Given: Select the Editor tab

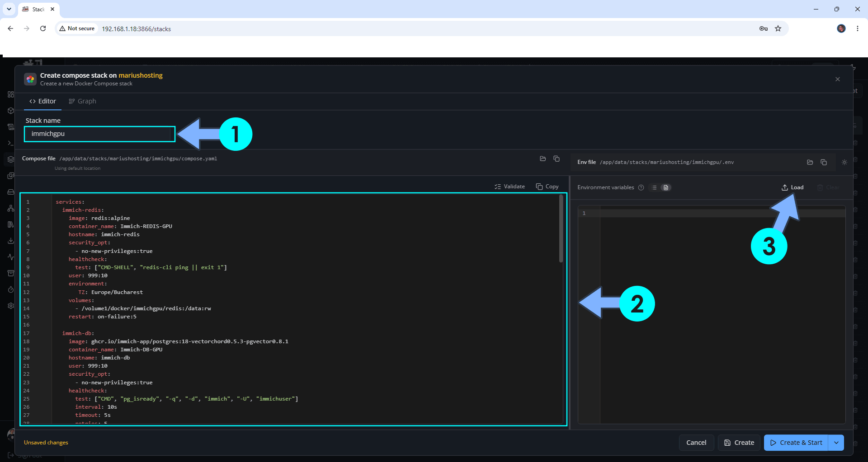Looking at the screenshot, I should click(x=42, y=101).
